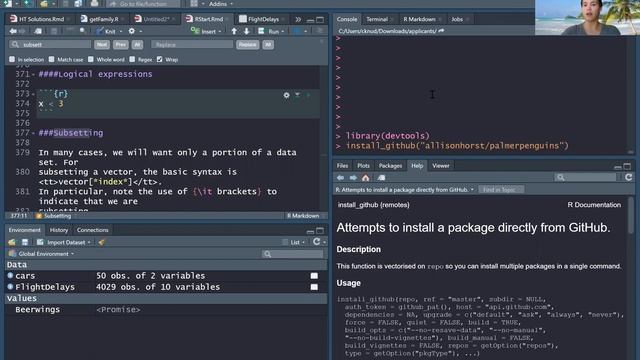Open the R Markdown gear settings icon

coord(131,31)
